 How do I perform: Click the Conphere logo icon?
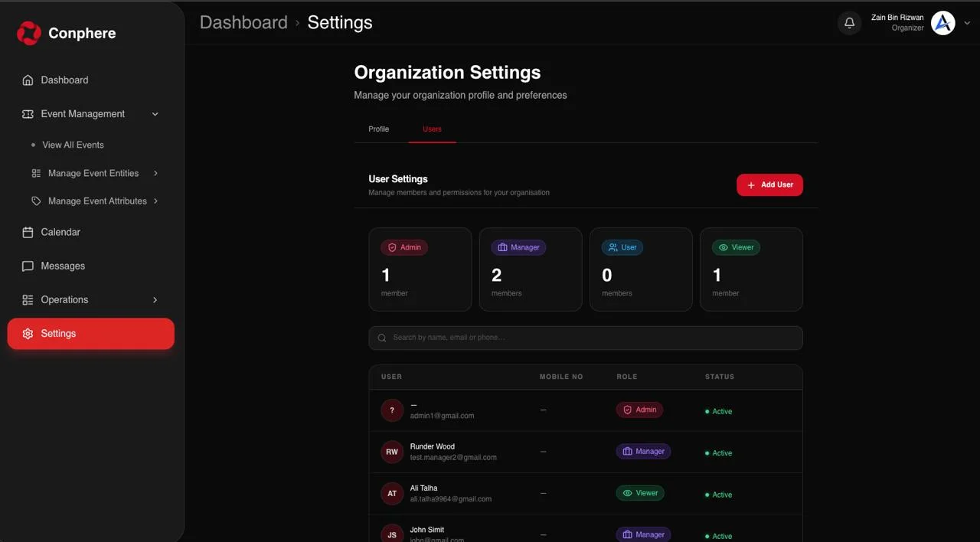pos(29,33)
